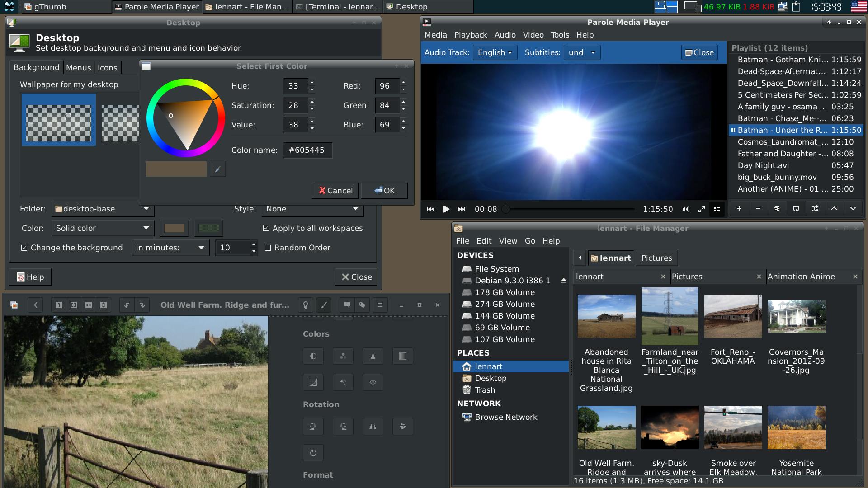This screenshot has height=488, width=868.
Task: Open the Audio Track English dropdown
Action: (495, 52)
